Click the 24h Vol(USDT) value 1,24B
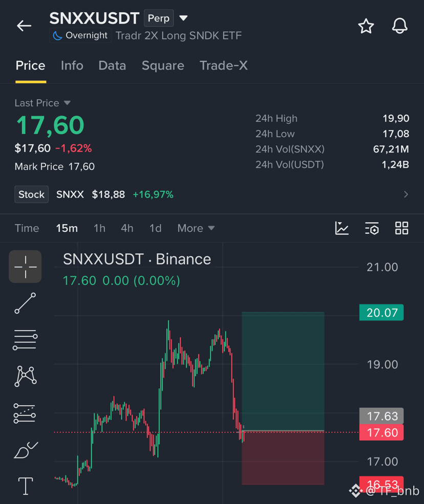This screenshot has width=424, height=504. point(395,165)
